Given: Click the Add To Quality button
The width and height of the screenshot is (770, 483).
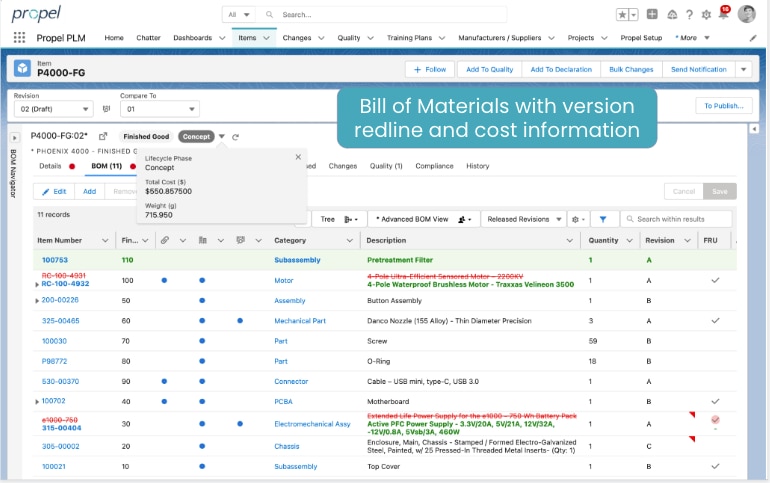Looking at the screenshot, I should tap(489, 69).
